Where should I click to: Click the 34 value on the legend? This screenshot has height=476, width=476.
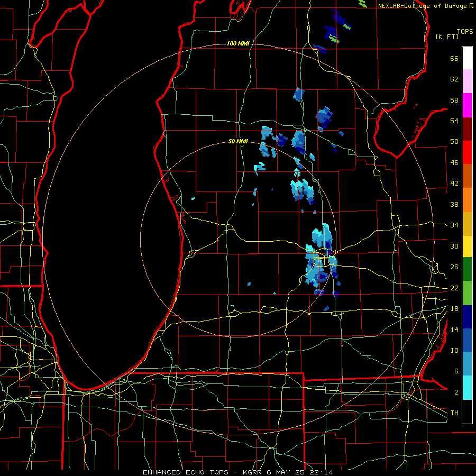(454, 225)
